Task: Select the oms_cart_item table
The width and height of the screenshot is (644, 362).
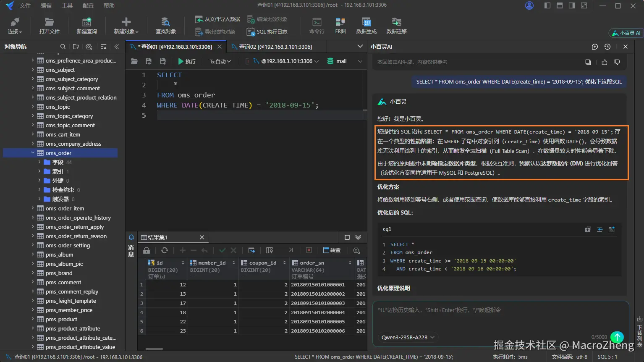Action: click(x=63, y=134)
